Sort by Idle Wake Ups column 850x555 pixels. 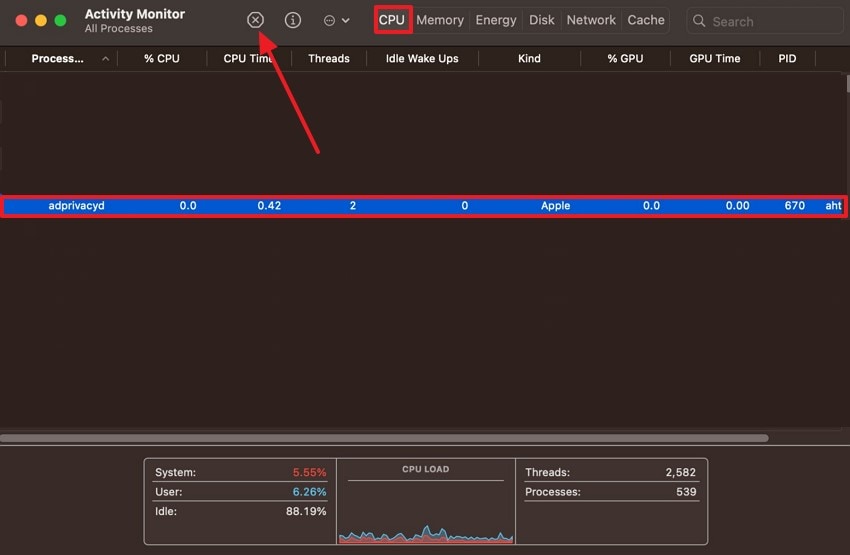pos(422,59)
